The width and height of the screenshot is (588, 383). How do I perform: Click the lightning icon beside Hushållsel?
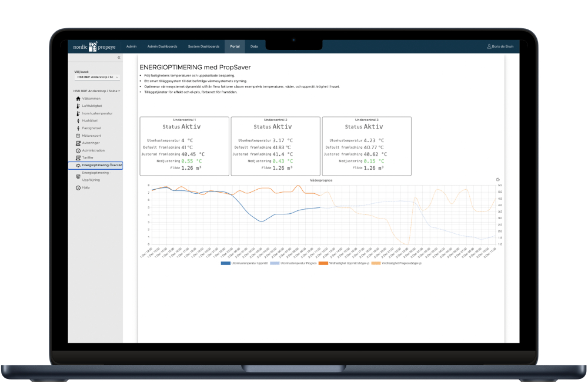click(x=78, y=120)
